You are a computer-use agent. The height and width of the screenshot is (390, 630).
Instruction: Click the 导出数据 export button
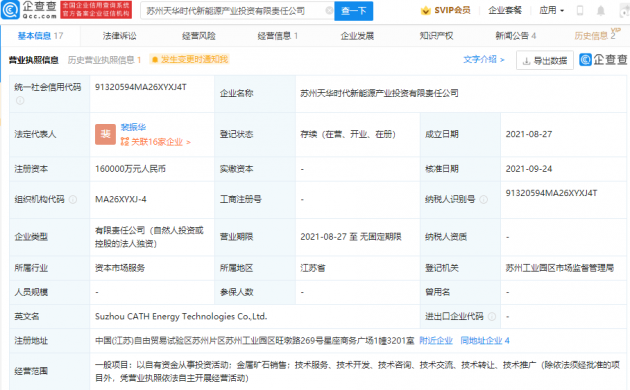pyautogui.click(x=545, y=61)
